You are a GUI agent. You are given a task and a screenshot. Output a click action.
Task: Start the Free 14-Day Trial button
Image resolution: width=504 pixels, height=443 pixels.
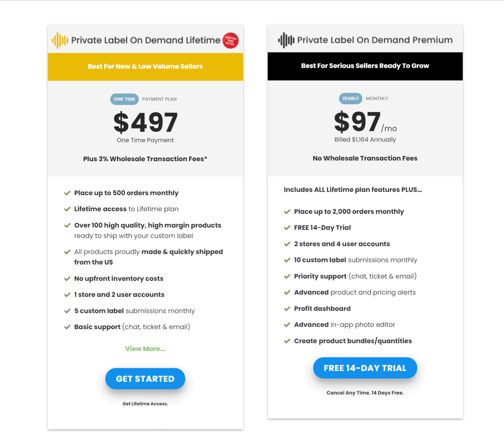click(x=365, y=368)
